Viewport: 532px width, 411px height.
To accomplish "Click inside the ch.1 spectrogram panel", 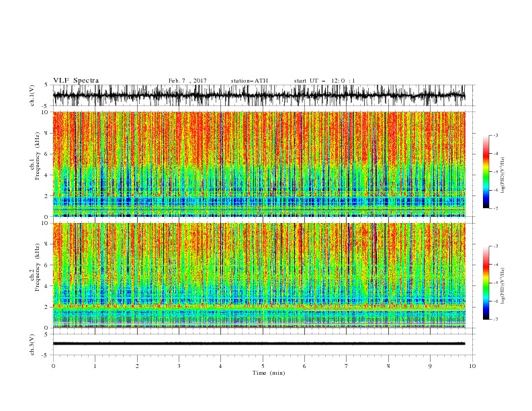I will tap(259, 164).
